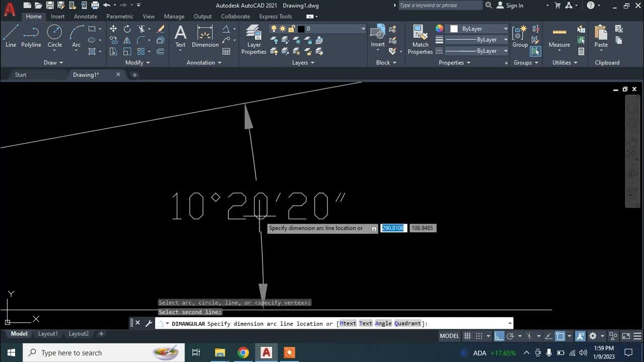Open Layer Properties manager
Viewport: 644px width, 362px height.
click(254, 40)
